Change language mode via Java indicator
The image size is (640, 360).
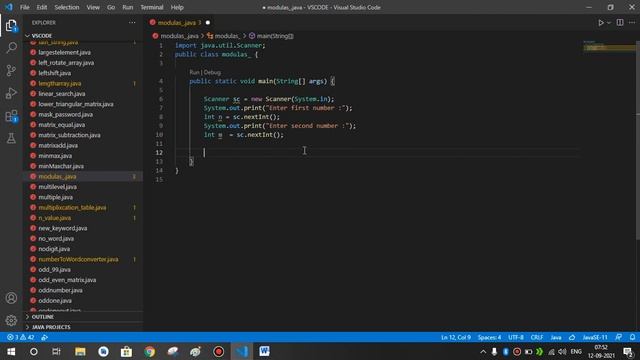pos(556,337)
